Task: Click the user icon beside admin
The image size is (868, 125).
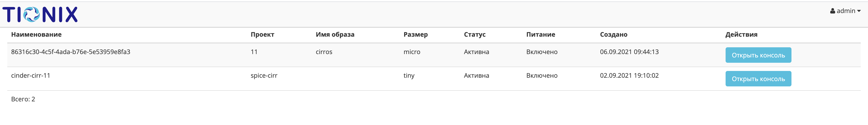Action: (832, 11)
